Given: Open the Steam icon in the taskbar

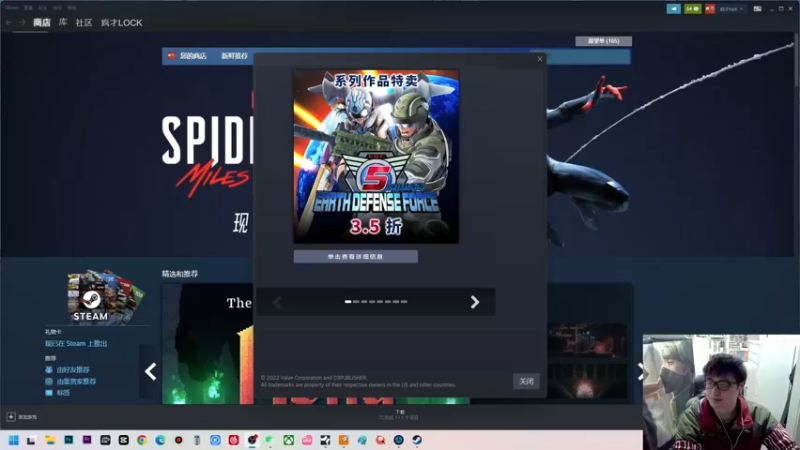Looking at the screenshot, I should 417,440.
